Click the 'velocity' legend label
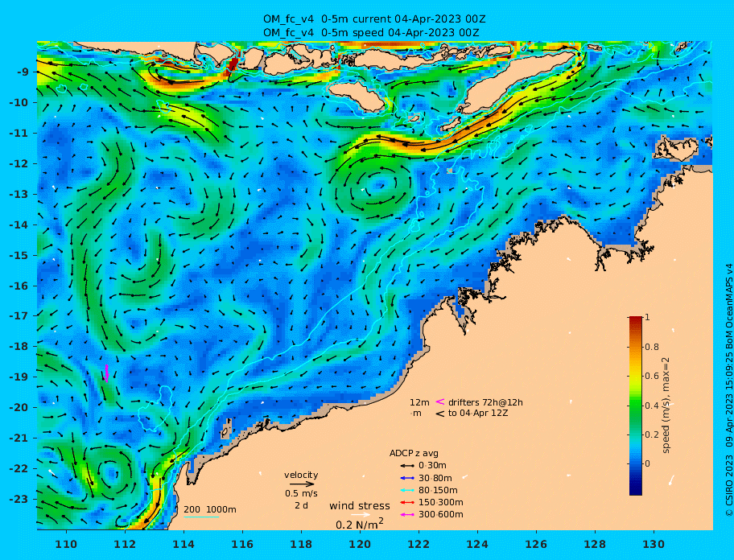The width and height of the screenshot is (734, 560). (301, 475)
